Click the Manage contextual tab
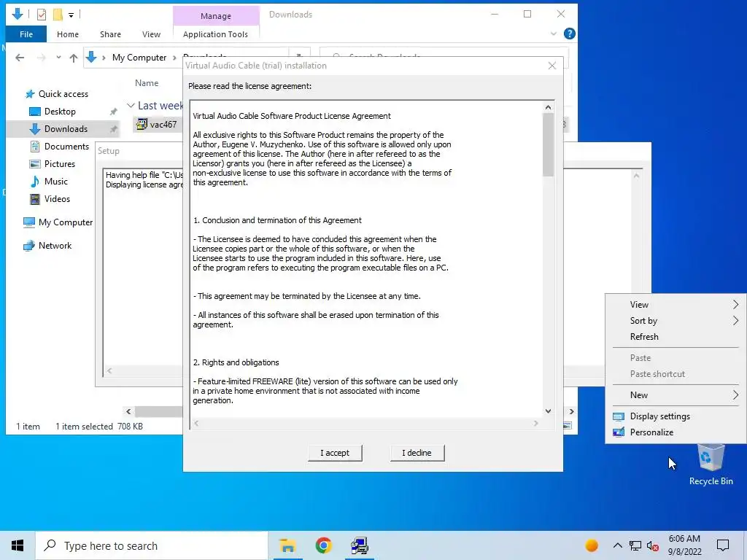The height and width of the screenshot is (560, 747). pyautogui.click(x=216, y=16)
